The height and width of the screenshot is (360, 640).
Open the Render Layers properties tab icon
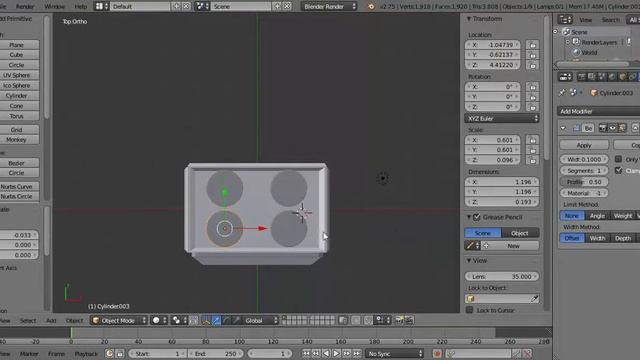591,77
